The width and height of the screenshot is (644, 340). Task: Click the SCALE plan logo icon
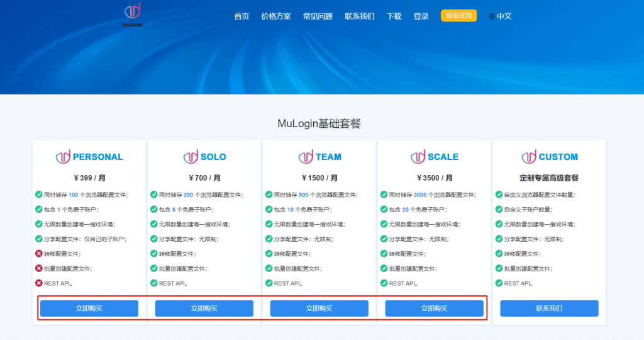(x=418, y=157)
